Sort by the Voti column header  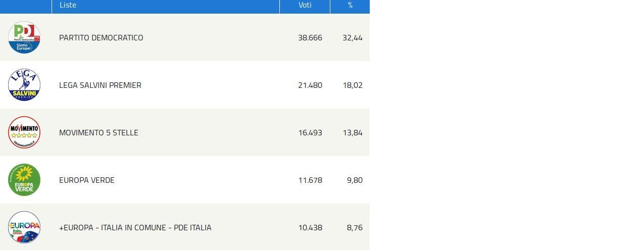point(305,5)
